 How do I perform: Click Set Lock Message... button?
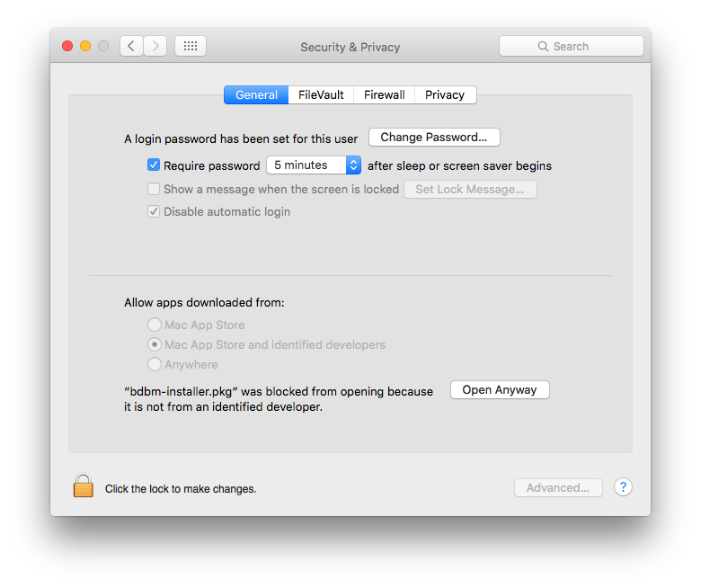click(470, 189)
